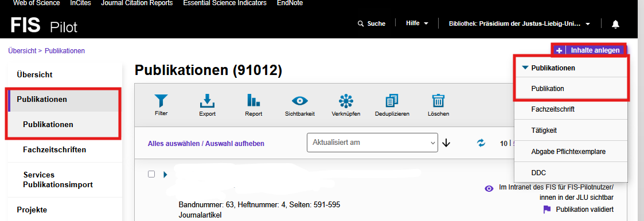Screen dimensions: 644x221
Task: Click the Export download icon
Action: 208,101
